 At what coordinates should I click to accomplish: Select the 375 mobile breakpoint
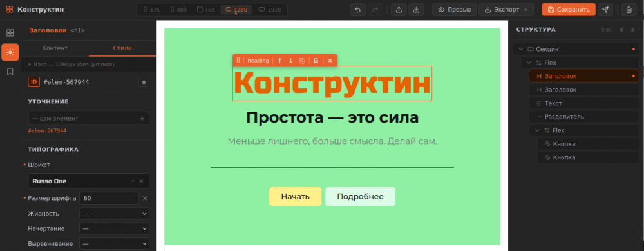click(151, 10)
